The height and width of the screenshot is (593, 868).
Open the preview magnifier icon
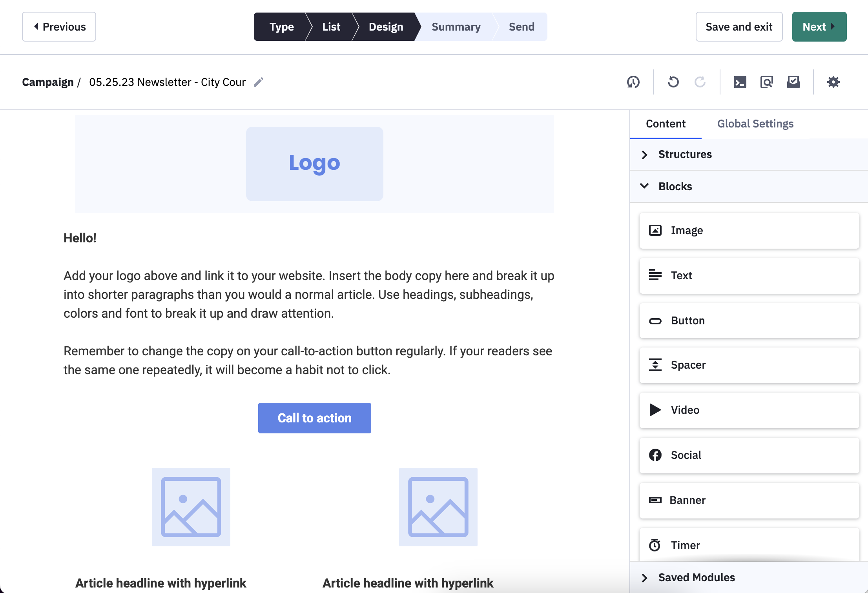tap(766, 82)
